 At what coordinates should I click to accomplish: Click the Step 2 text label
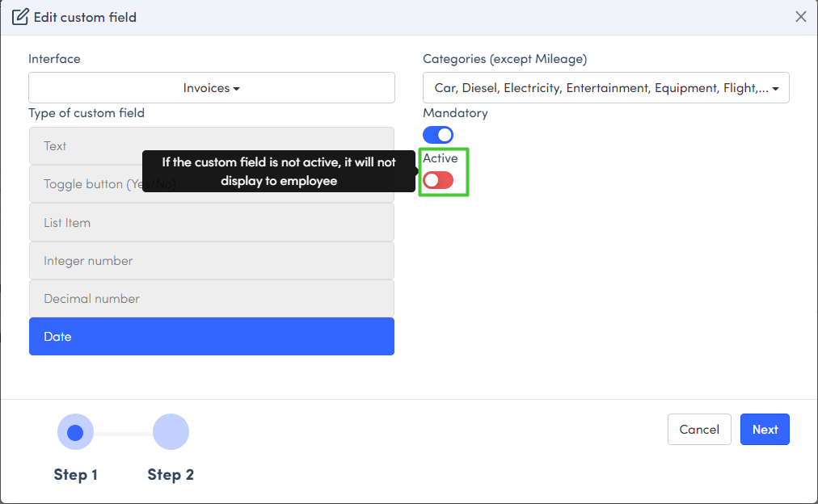(171, 475)
